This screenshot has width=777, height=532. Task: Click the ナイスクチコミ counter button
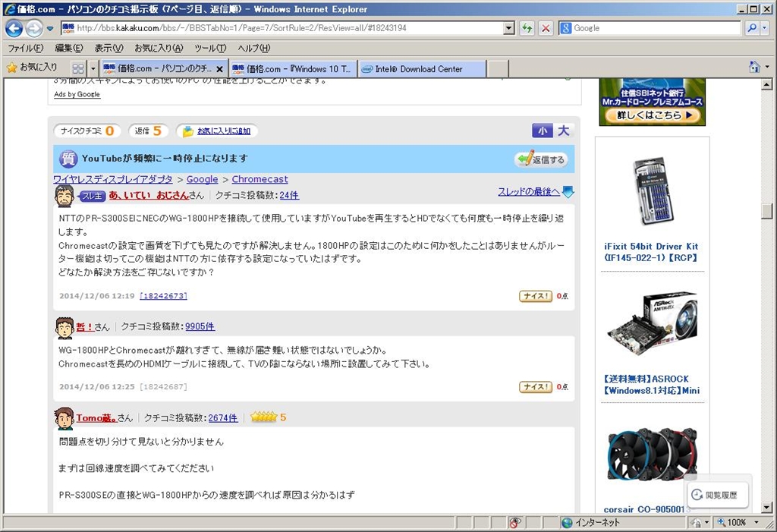[x=87, y=131]
